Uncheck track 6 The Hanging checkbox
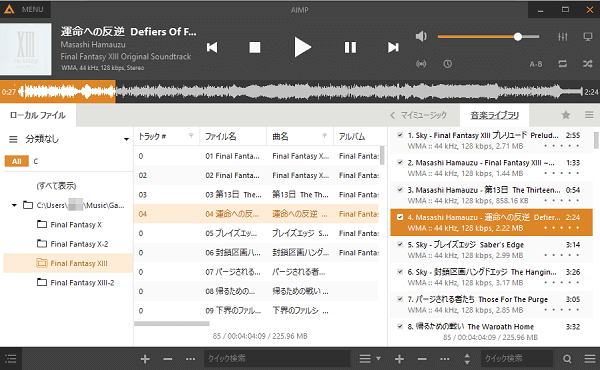Viewport: 600px width, 370px height. click(x=400, y=272)
